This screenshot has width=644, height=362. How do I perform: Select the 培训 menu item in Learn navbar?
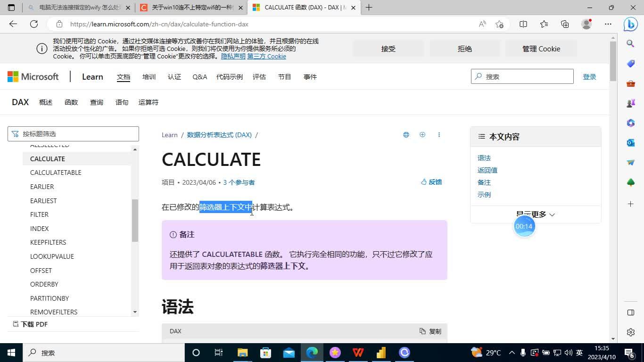click(x=149, y=77)
